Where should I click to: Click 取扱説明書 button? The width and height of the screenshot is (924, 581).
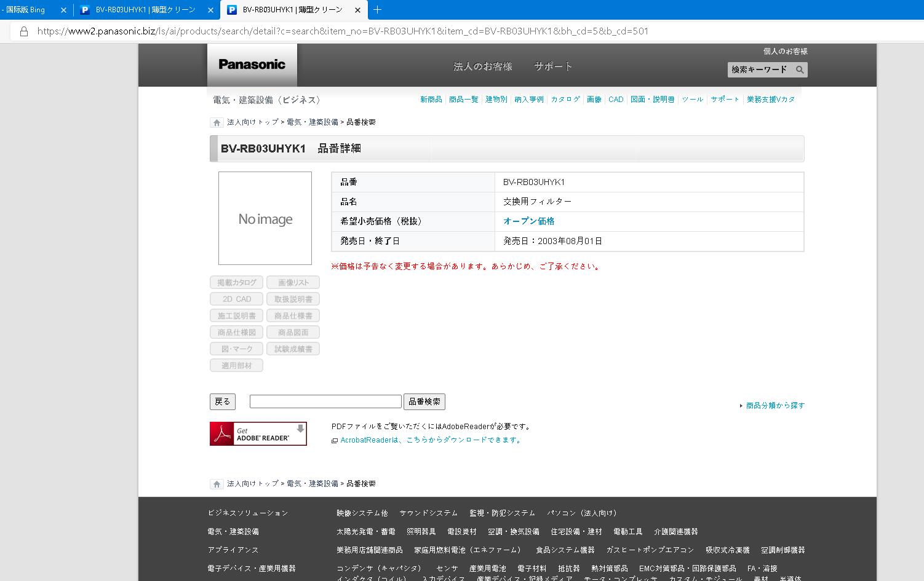[x=293, y=299]
